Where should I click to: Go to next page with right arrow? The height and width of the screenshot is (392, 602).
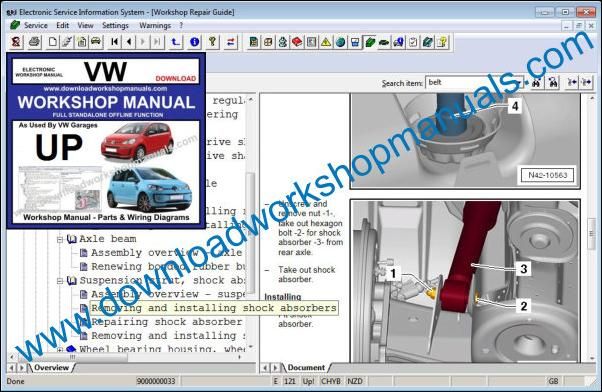(143, 42)
